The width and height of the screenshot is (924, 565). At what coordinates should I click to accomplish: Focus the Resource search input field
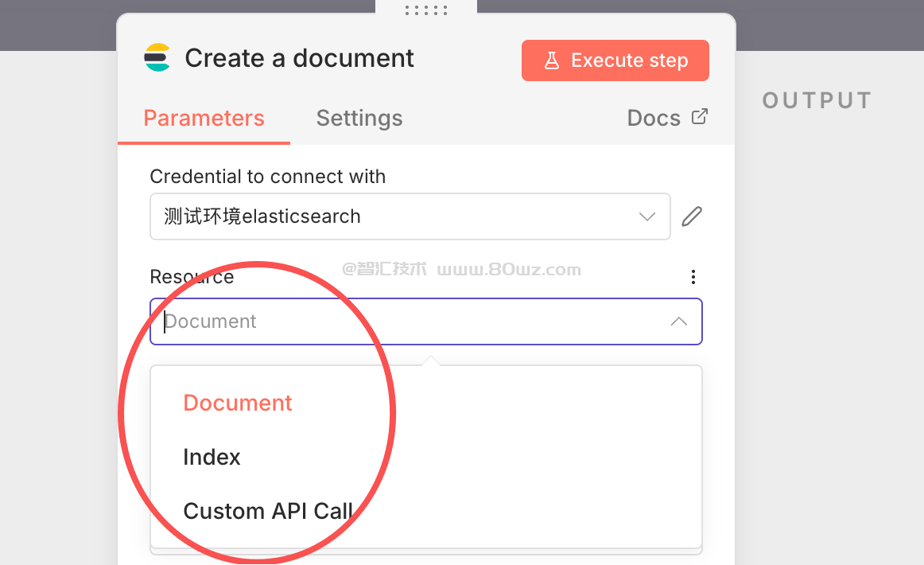[398, 321]
